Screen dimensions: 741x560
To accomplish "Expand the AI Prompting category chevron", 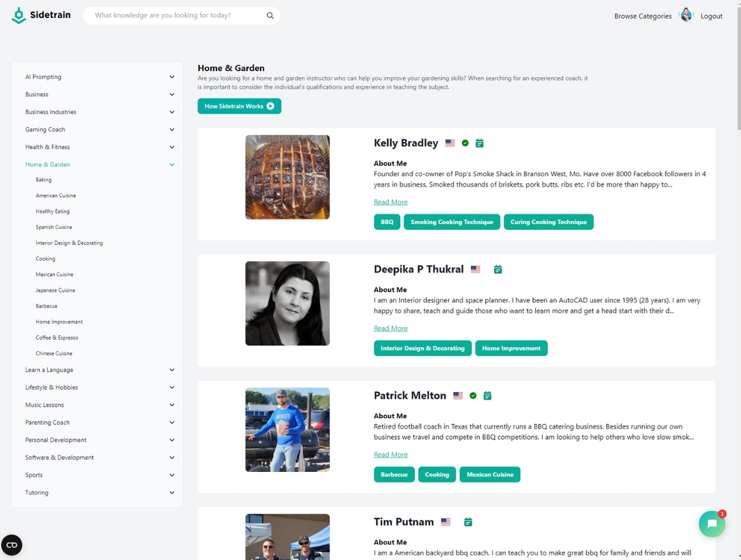I will tap(172, 77).
